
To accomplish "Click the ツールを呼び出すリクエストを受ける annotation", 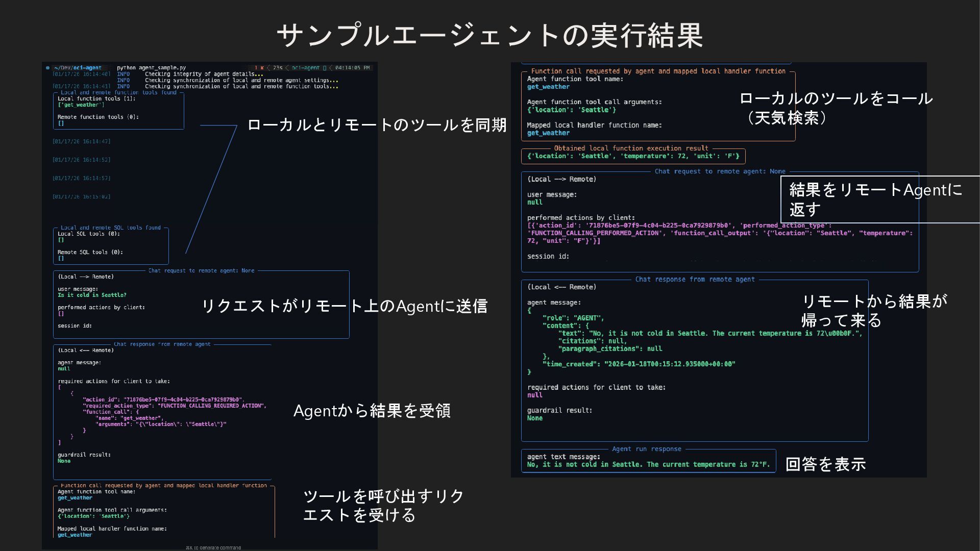I will coord(383,505).
